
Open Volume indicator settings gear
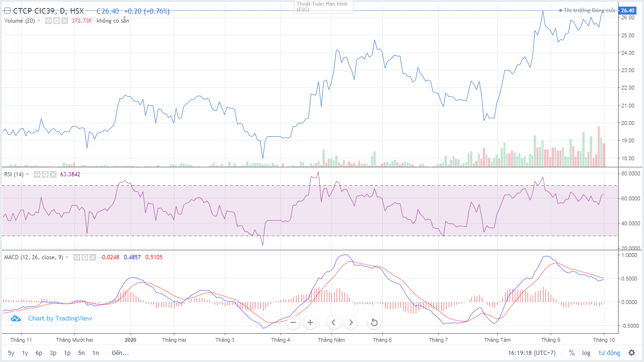point(57,21)
